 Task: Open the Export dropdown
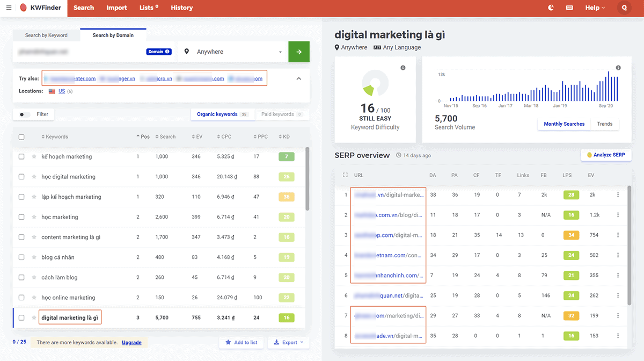pos(288,342)
